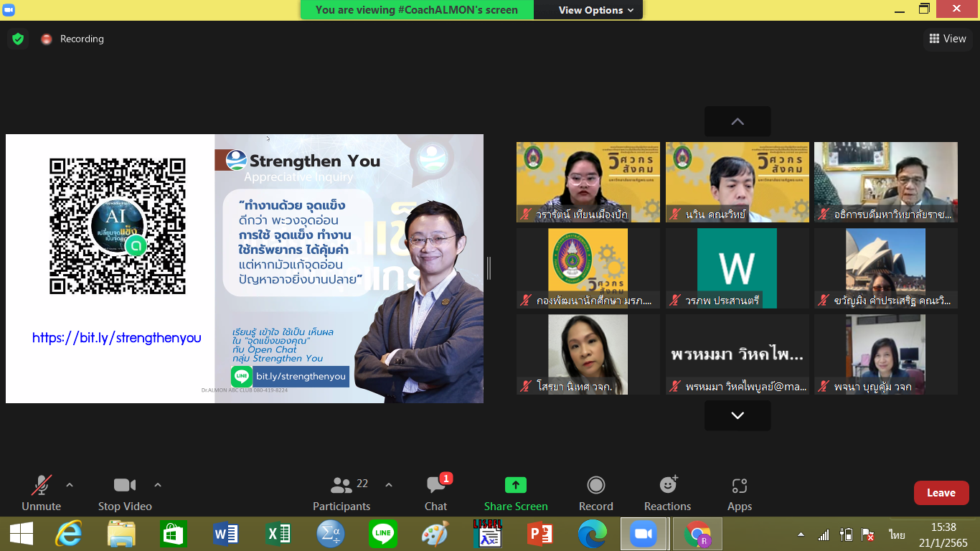Viewport: 980px width, 551px height.
Task: Select วรารัตน์ เทียนเมืองปัก video tile
Action: (588, 182)
